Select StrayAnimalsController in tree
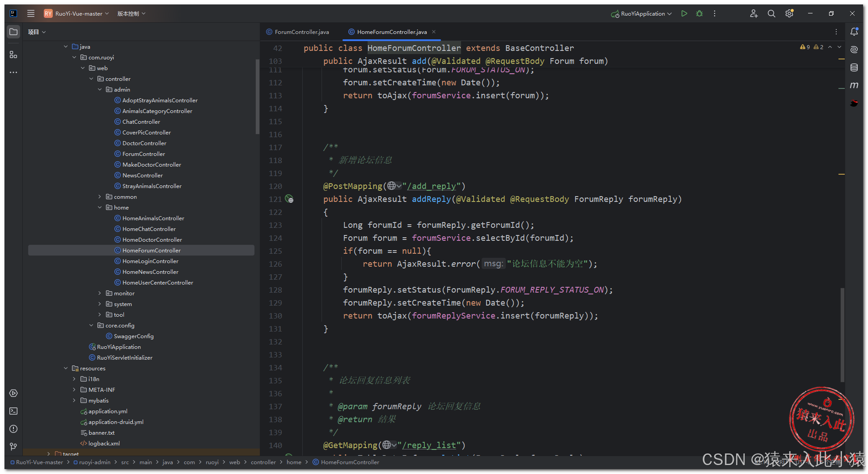 point(152,186)
